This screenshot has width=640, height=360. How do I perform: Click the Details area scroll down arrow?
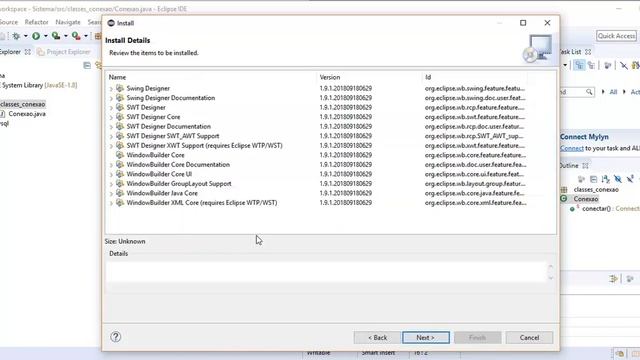coord(551,278)
